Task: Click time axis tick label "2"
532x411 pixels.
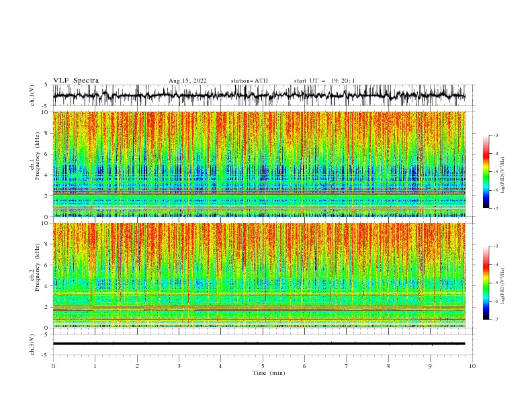Action: tap(137, 366)
